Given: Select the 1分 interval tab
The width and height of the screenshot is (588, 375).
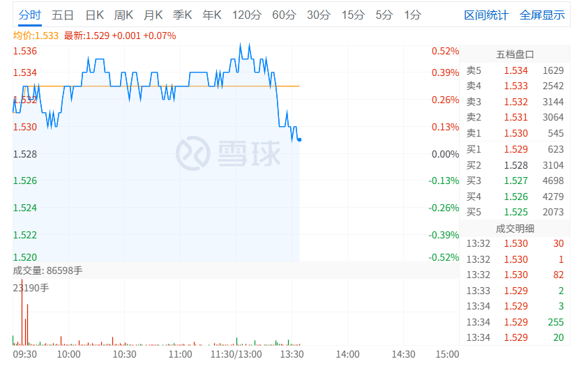Looking at the screenshot, I should tap(412, 15).
